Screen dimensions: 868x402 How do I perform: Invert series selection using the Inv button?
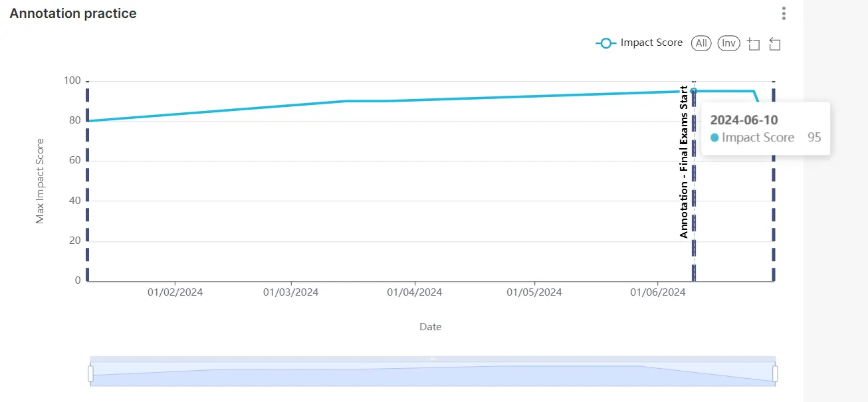[728, 43]
